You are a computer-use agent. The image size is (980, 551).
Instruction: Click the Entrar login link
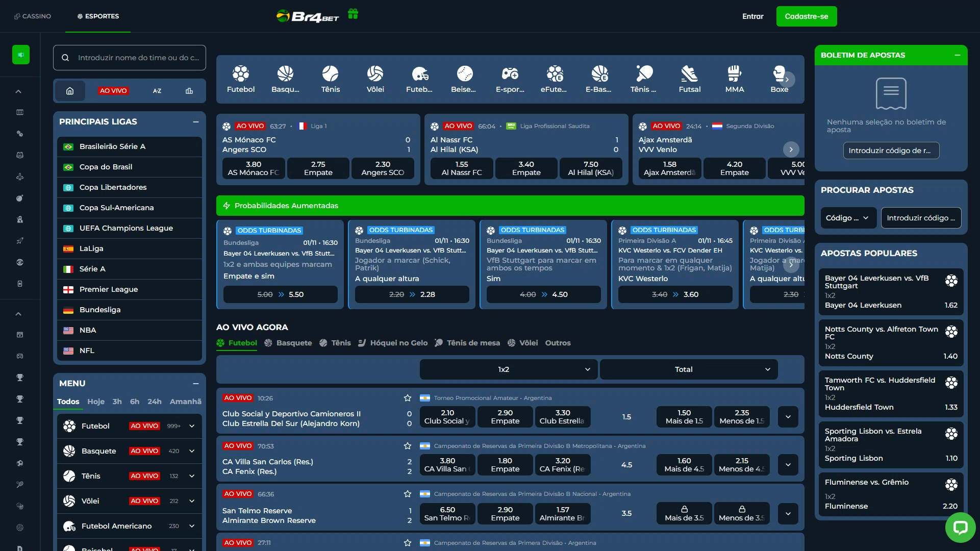752,16
